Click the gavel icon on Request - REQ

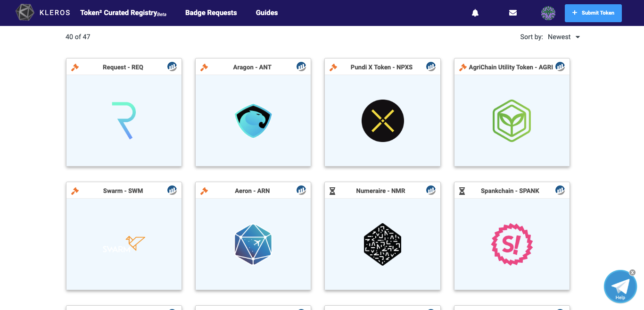click(75, 67)
